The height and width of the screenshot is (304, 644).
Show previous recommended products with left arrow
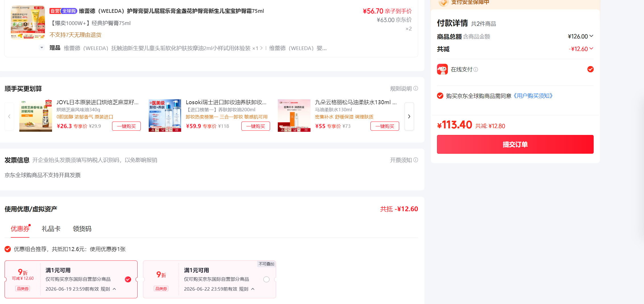pyautogui.click(x=9, y=116)
